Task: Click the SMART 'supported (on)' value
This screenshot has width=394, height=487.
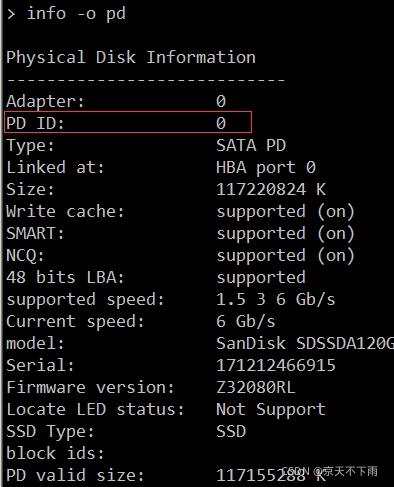Action: tap(285, 234)
